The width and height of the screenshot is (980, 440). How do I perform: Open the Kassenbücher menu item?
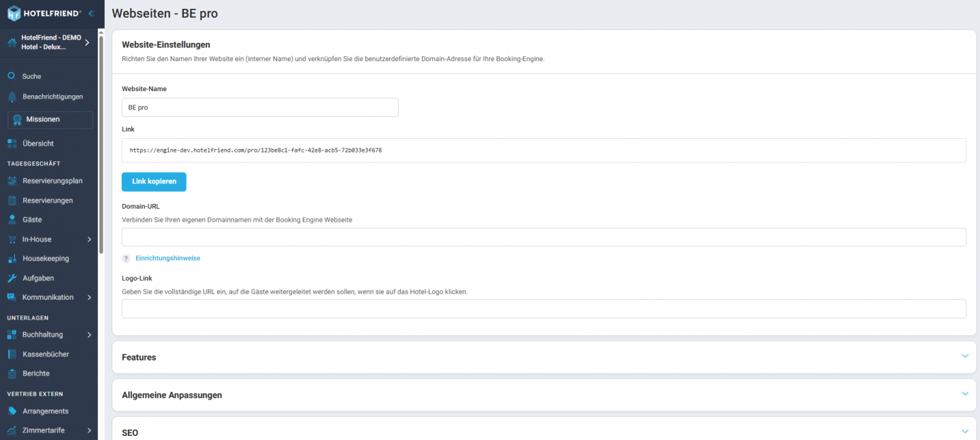pyautogui.click(x=45, y=354)
